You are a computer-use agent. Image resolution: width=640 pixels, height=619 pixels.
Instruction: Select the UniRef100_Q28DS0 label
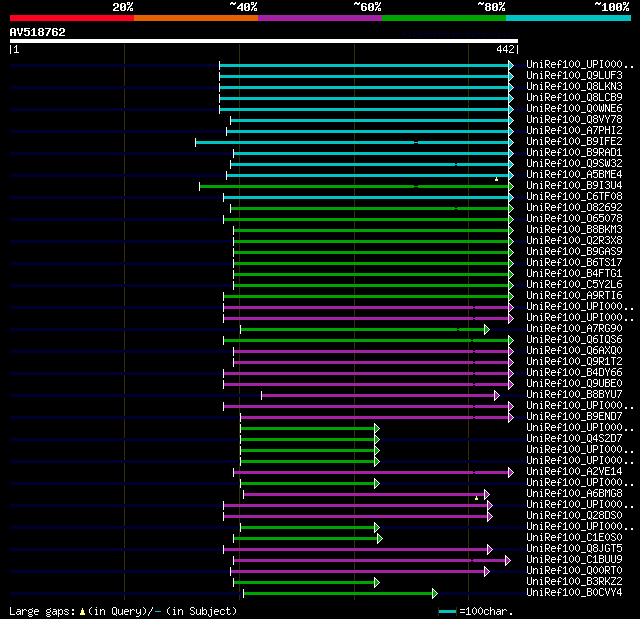tap(574, 516)
